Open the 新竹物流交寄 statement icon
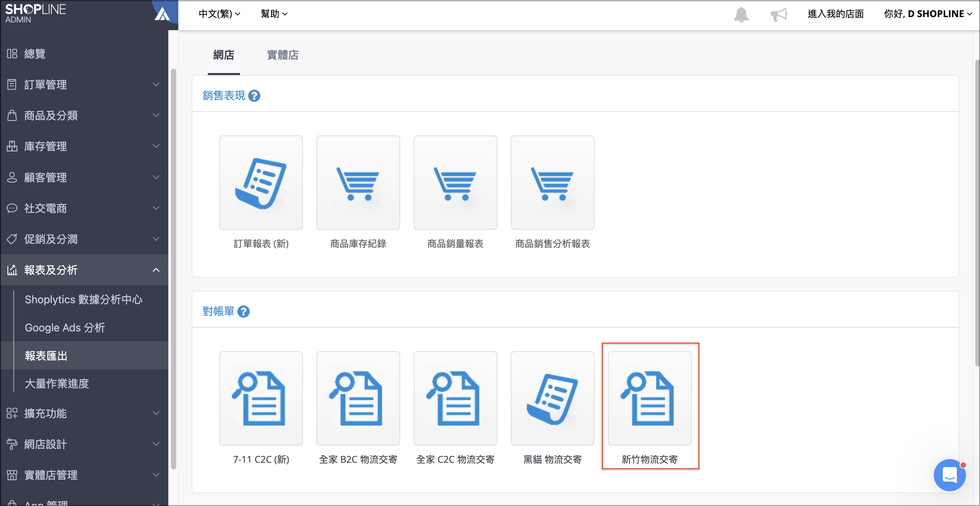The height and width of the screenshot is (506, 980). (x=650, y=398)
